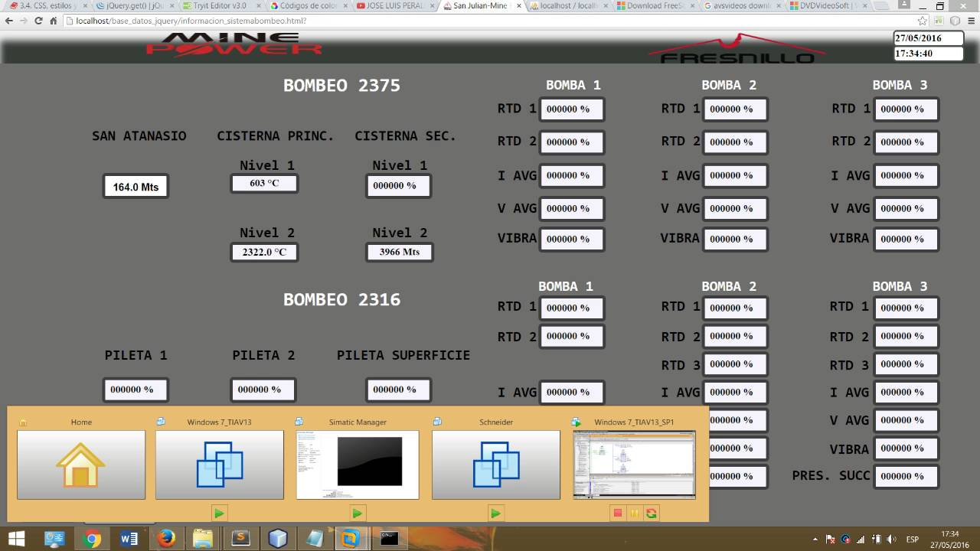Open Microsoft Word from the taskbar
The image size is (980, 551).
tap(129, 539)
